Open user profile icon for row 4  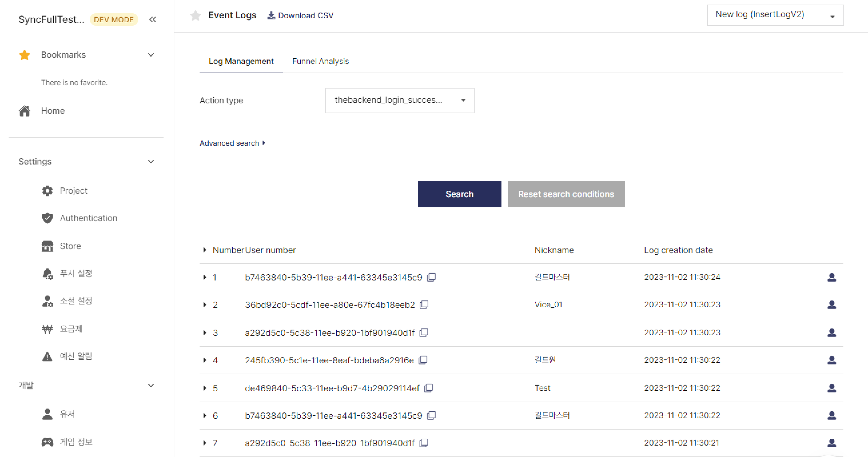coord(832,360)
